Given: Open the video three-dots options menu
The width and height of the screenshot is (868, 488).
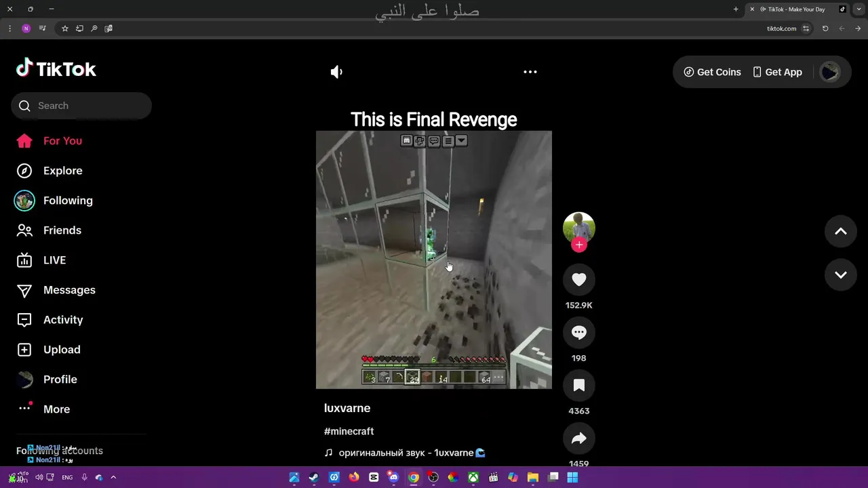Looking at the screenshot, I should click(x=530, y=72).
